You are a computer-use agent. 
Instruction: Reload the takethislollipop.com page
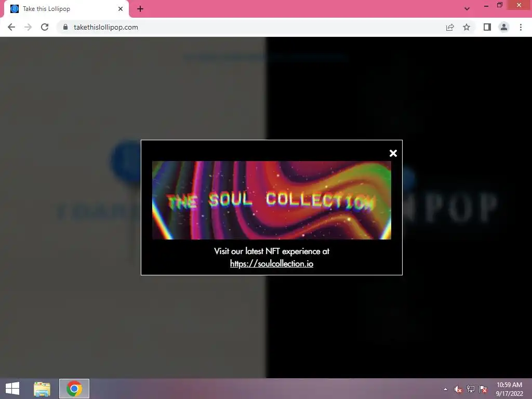pos(45,27)
